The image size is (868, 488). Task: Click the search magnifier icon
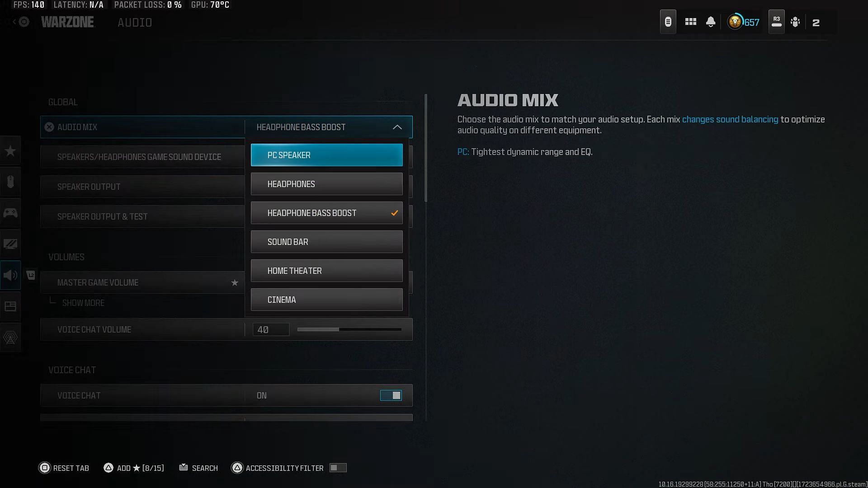point(183,467)
